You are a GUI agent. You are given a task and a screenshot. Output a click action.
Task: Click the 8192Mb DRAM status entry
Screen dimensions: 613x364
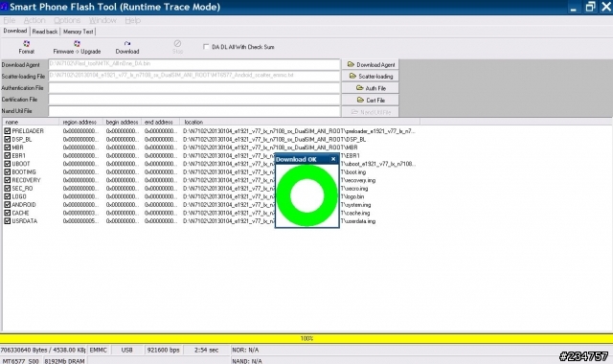(x=64, y=361)
